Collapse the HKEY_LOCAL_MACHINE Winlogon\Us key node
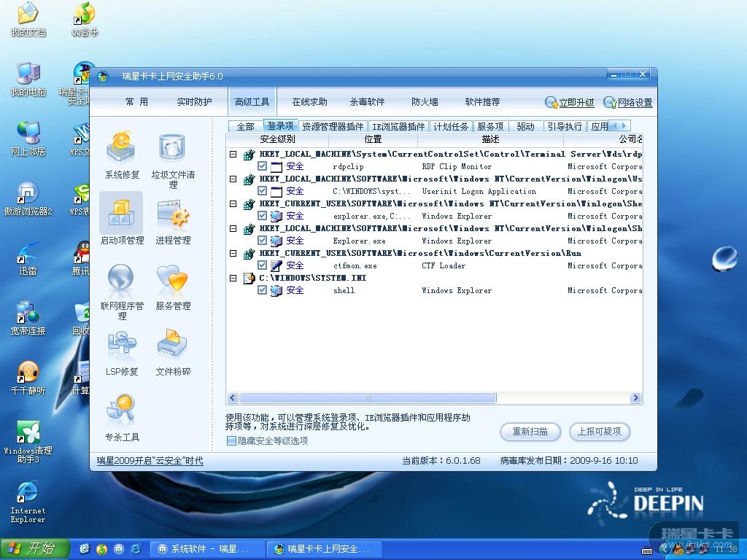The image size is (747, 560). point(233,179)
